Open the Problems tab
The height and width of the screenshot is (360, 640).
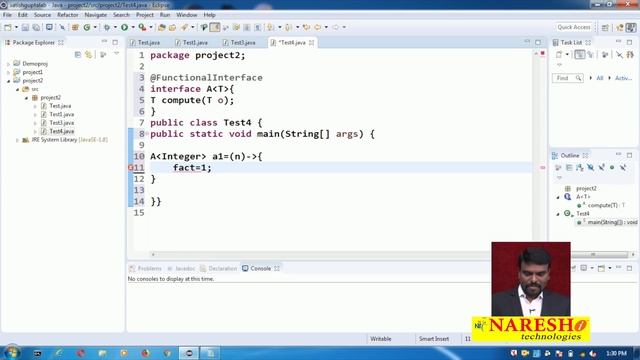(146, 269)
